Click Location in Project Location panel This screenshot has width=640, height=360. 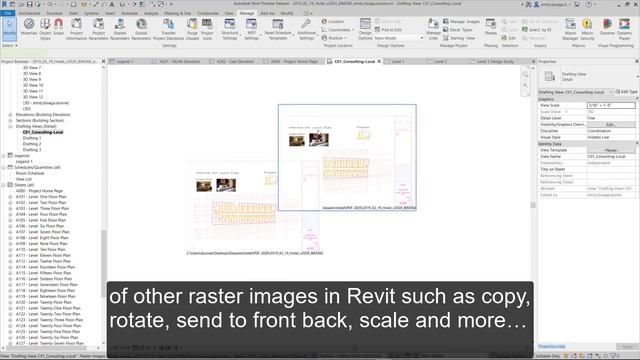click(x=333, y=21)
